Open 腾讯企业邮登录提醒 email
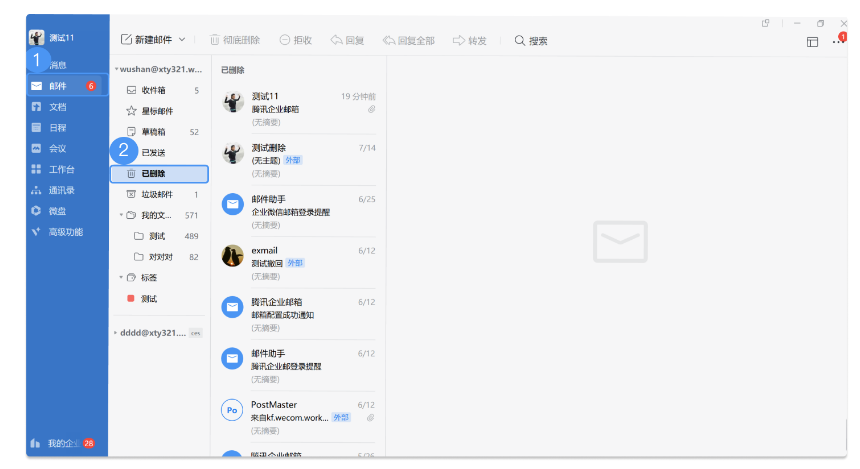The image size is (860, 469). pos(298,366)
